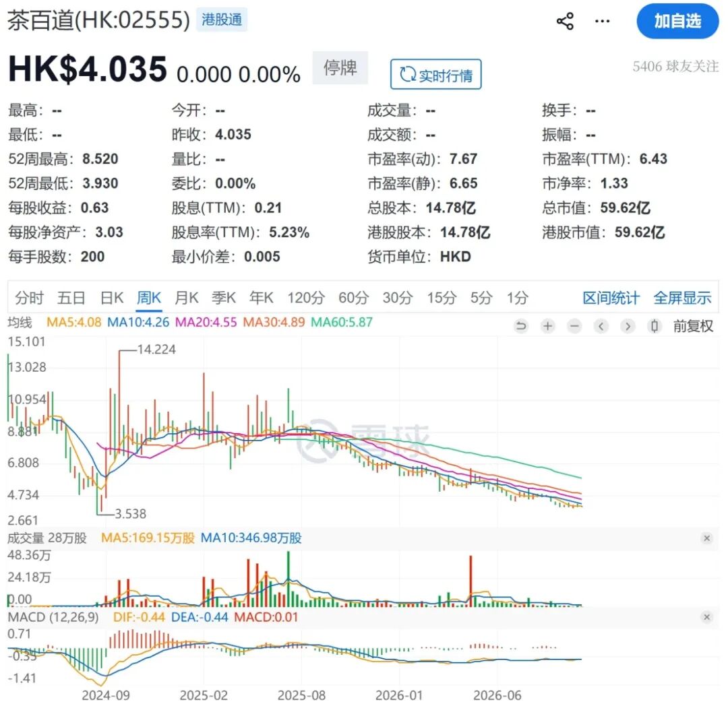Click 全屏显示 to view fullscreen
This screenshot has width=728, height=706.
click(x=682, y=298)
